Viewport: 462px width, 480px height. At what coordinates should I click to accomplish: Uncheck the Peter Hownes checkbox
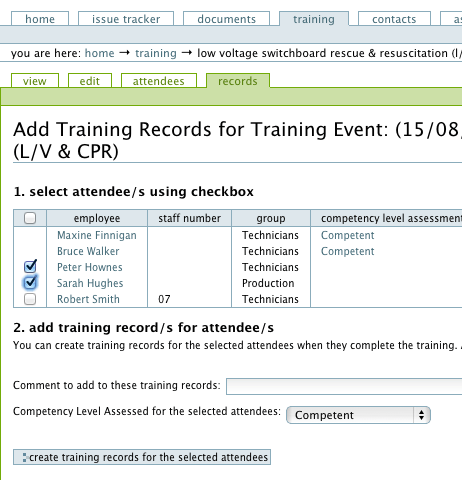click(30, 266)
